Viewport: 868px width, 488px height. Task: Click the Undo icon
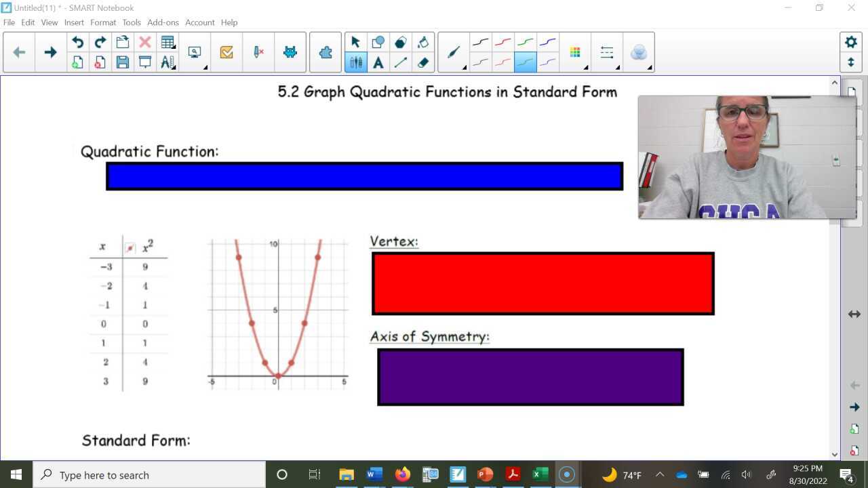77,41
